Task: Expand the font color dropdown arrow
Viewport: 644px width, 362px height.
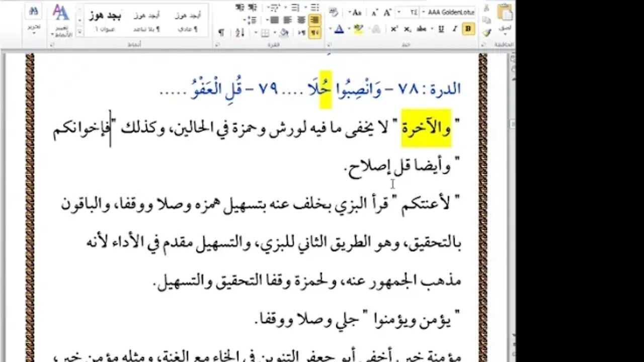Action: point(331,29)
